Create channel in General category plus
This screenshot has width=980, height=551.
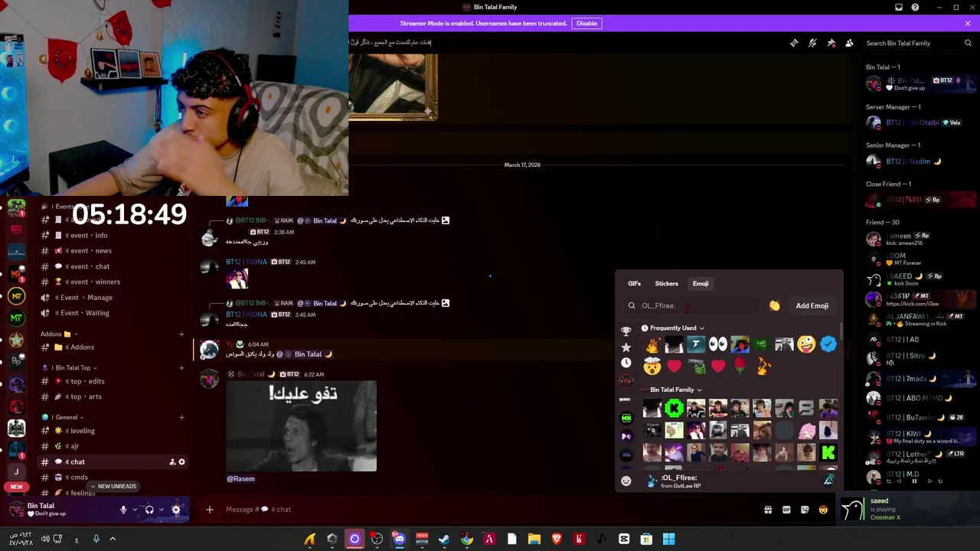tap(181, 418)
